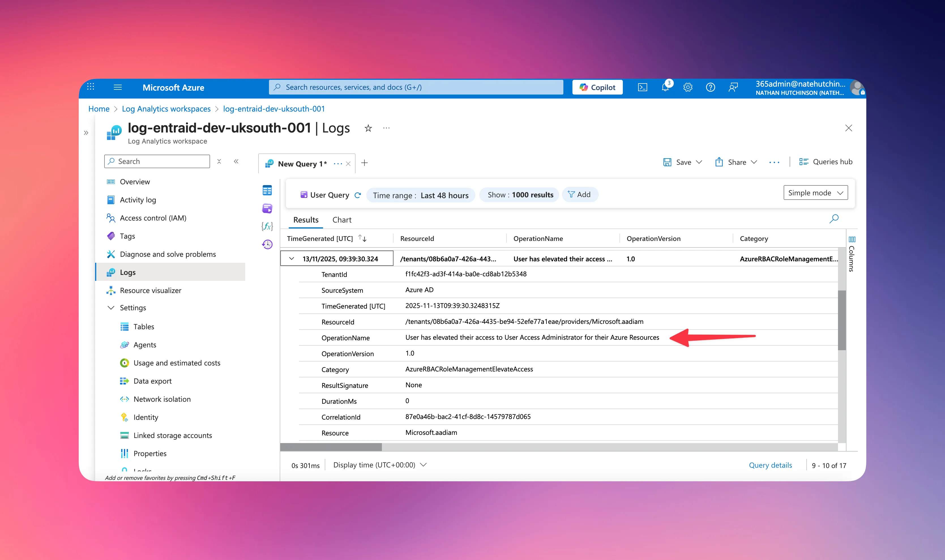
Task: Switch to the Results tab
Action: tap(306, 220)
